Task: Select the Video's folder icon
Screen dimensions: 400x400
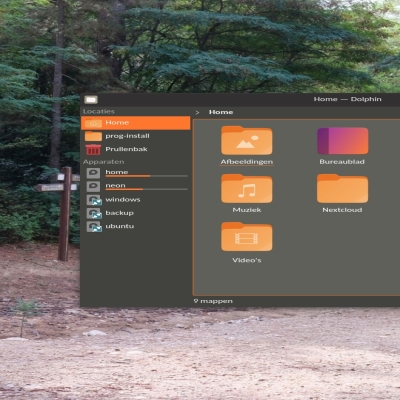Action: 247,237
